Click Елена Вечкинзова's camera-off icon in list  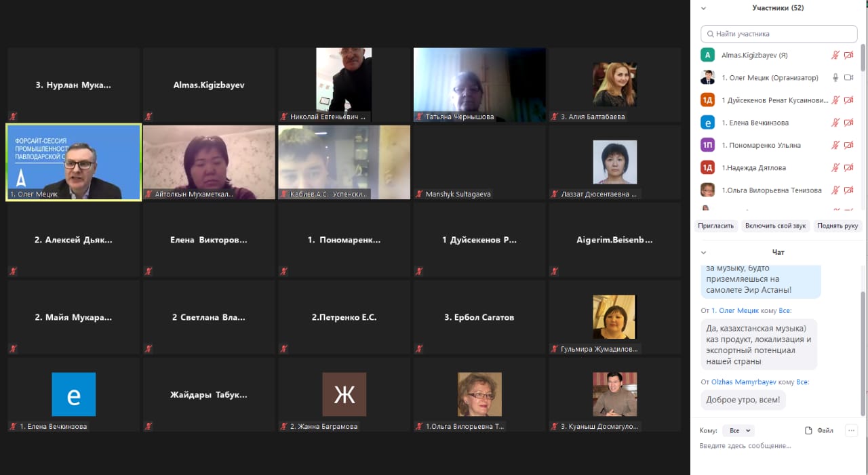point(848,123)
